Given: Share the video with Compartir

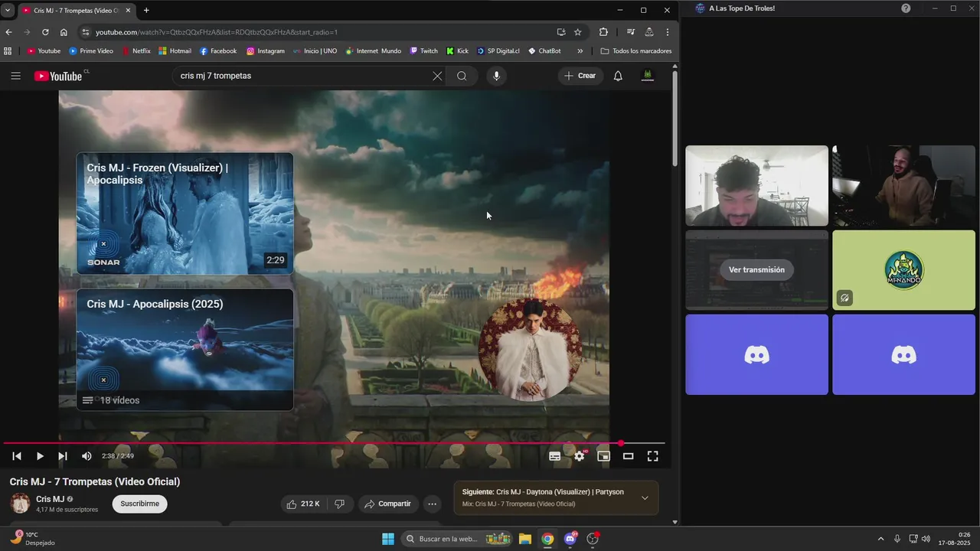Looking at the screenshot, I should [387, 504].
